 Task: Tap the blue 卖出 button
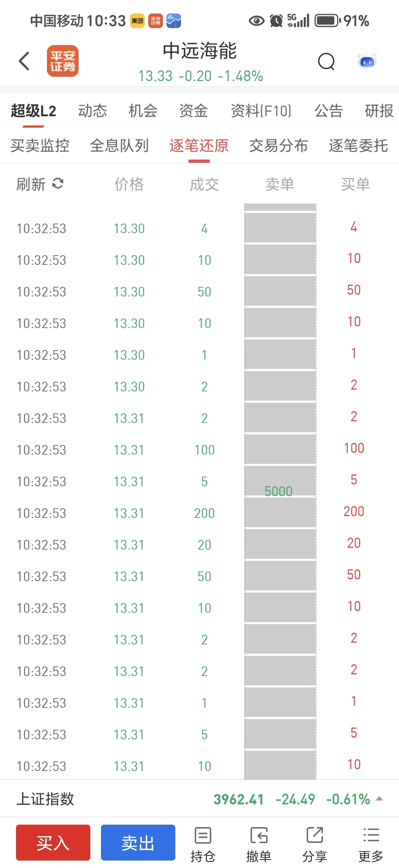[x=138, y=842]
